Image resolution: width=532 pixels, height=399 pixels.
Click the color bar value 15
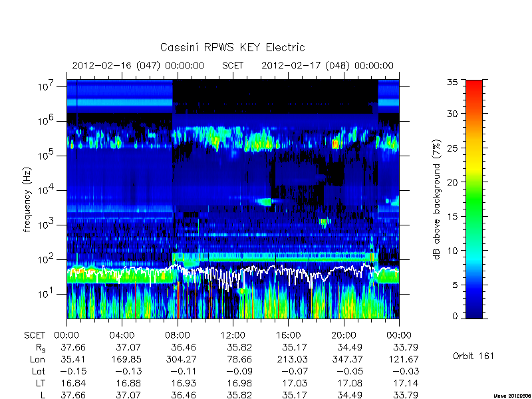pyautogui.click(x=452, y=217)
